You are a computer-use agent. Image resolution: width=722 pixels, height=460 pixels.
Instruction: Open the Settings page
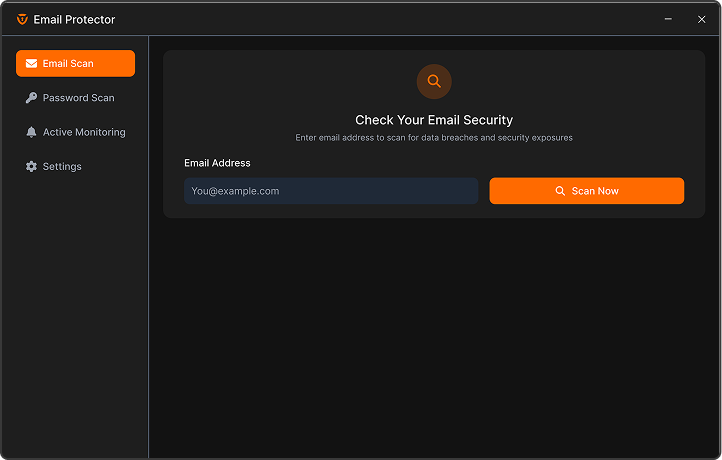[x=62, y=166]
